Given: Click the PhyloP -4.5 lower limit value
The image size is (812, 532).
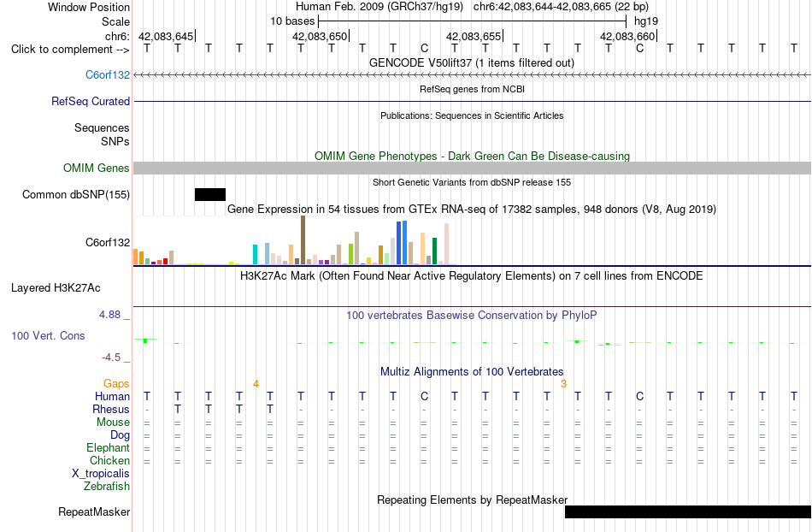Looking at the screenshot, I should (111, 358).
